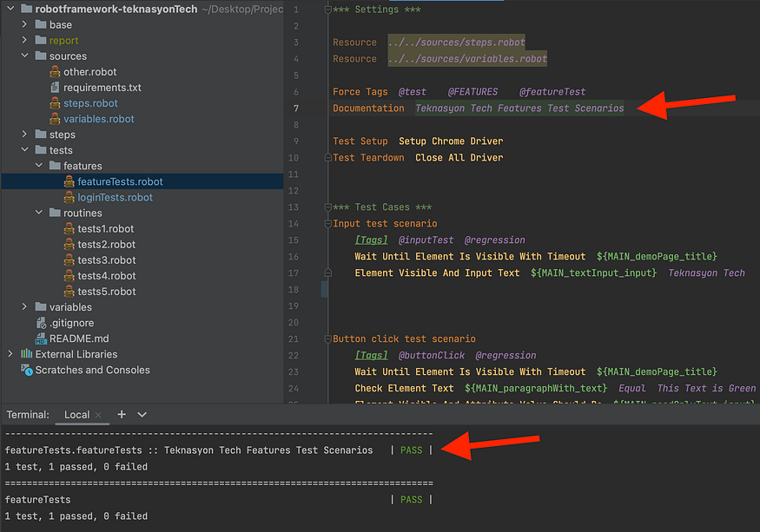Viewport: 760px width, 532px height.
Task: Follow the ../../sources/variables.robot resource path
Action: (x=467, y=59)
